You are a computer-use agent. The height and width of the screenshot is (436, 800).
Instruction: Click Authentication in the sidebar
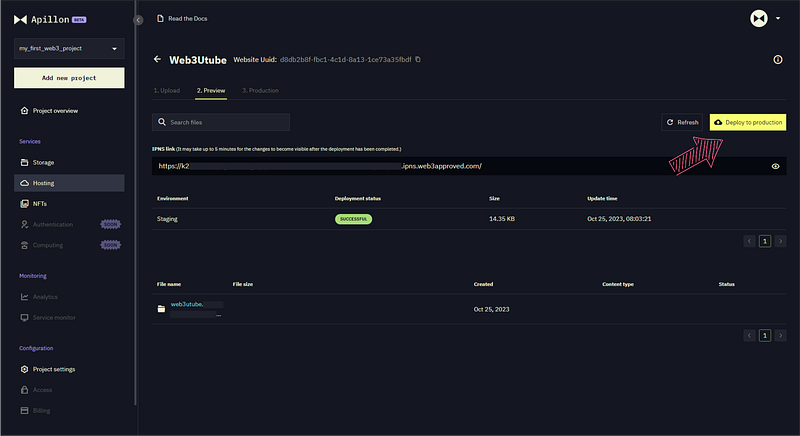pyautogui.click(x=46, y=224)
